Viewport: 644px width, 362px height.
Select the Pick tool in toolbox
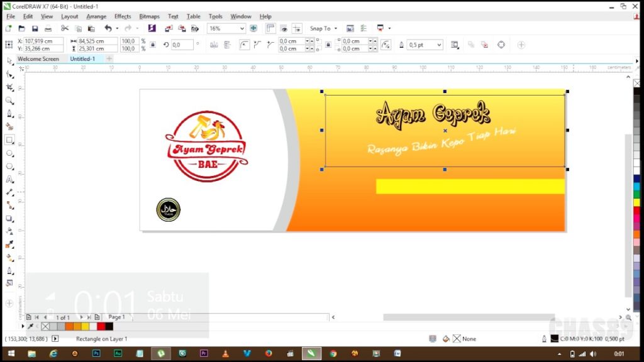pyautogui.click(x=10, y=61)
